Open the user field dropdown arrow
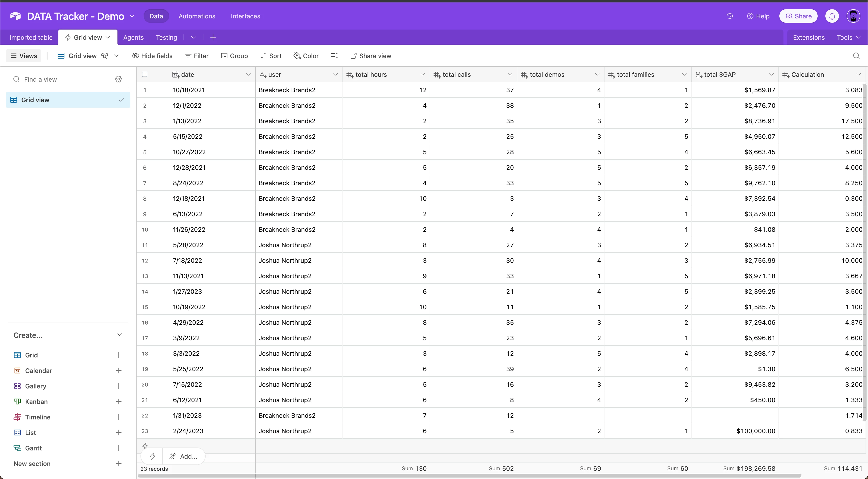This screenshot has width=868, height=479. (336, 74)
